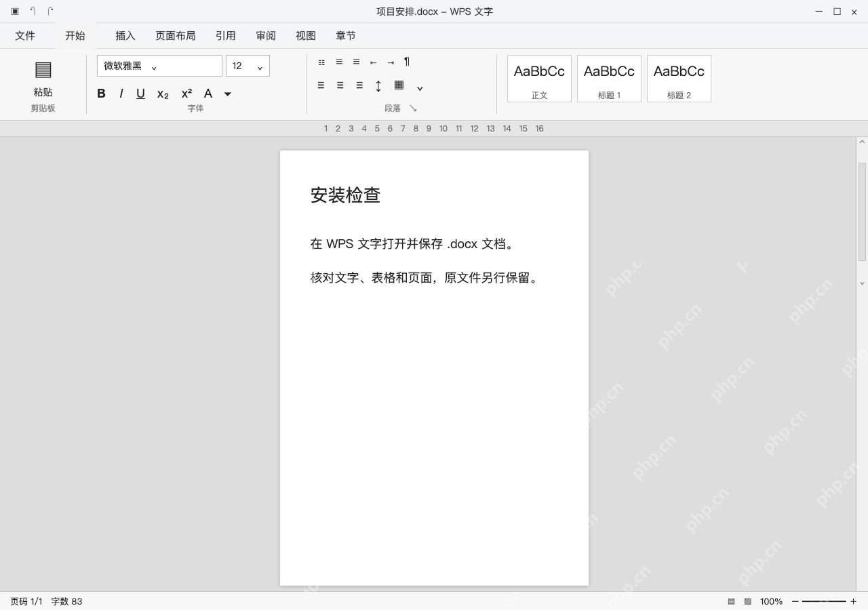Apply superscript formatting (x²)
Screen dimensions: 868x610
pos(186,94)
